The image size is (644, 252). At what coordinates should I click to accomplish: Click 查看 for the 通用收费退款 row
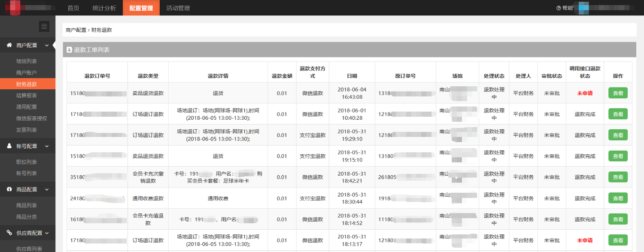point(618,198)
